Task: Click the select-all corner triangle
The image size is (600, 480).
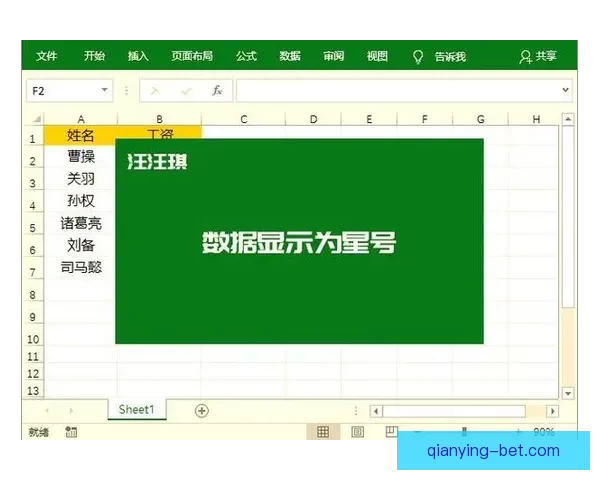Action: (x=37, y=119)
